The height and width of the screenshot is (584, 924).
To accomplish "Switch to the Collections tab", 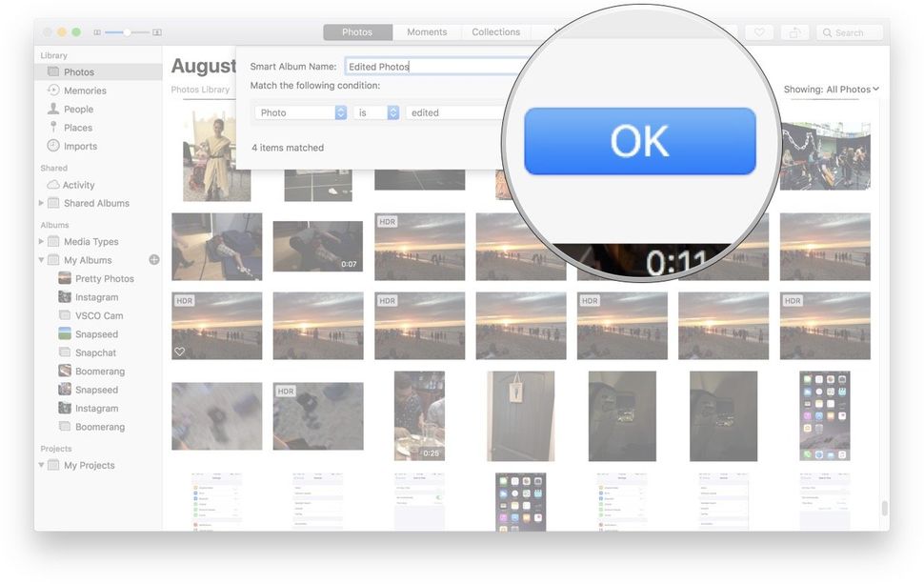I will [x=495, y=31].
